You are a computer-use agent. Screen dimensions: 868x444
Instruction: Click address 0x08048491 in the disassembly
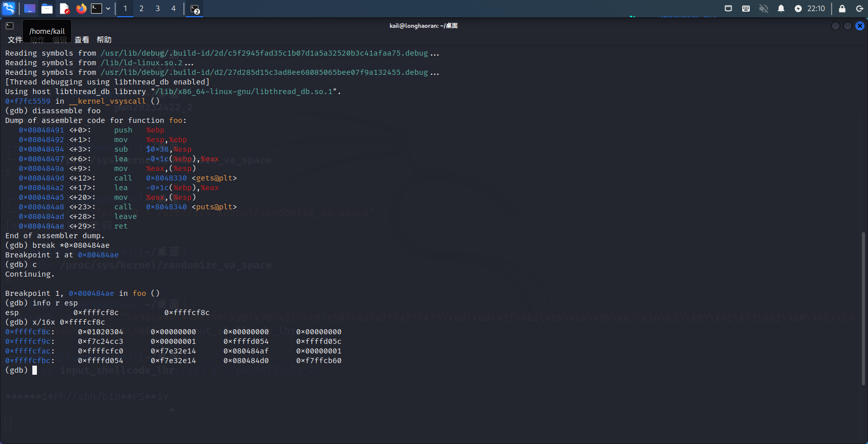coord(41,130)
